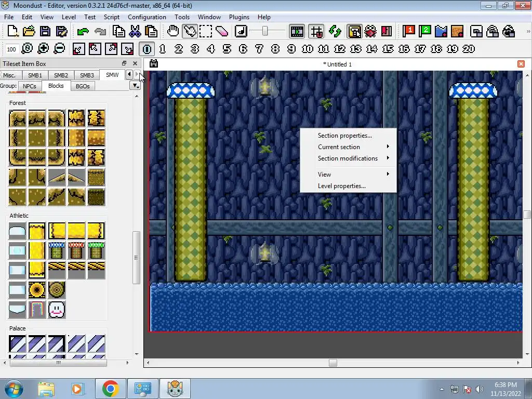Pick the blue mushroom top Athletic tile
Viewport: 532px width, 399px height.
pyautogui.click(x=57, y=250)
